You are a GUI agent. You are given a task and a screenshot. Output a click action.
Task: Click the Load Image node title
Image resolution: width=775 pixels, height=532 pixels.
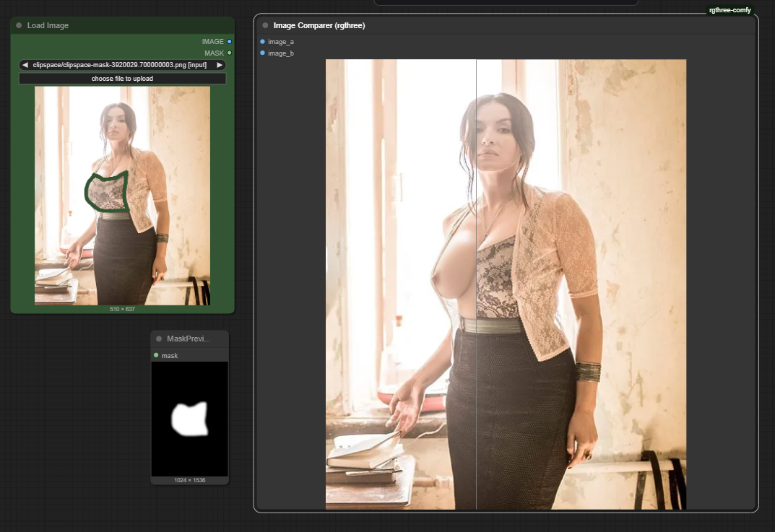click(x=48, y=25)
